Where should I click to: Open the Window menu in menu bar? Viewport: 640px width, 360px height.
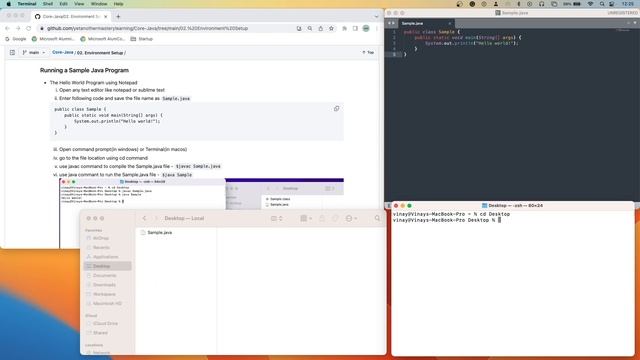99,4
